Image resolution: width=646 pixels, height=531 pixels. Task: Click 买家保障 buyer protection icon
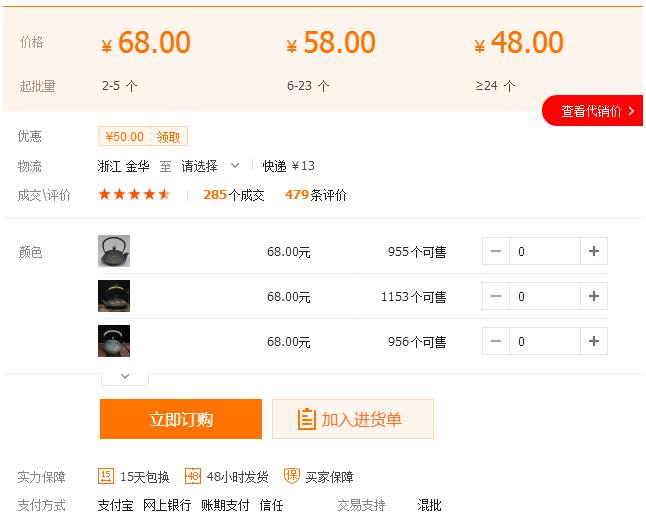pos(292,476)
